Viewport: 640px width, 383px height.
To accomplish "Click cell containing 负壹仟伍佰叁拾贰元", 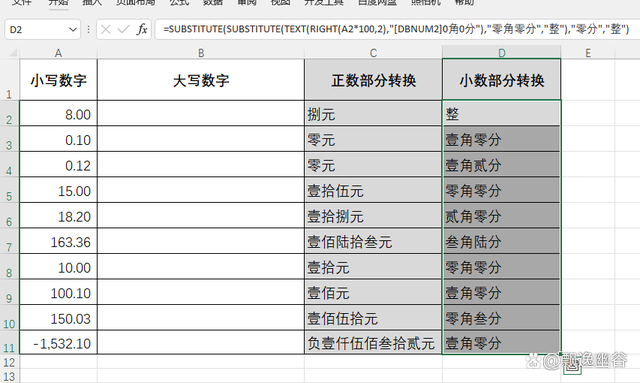I will [373, 343].
